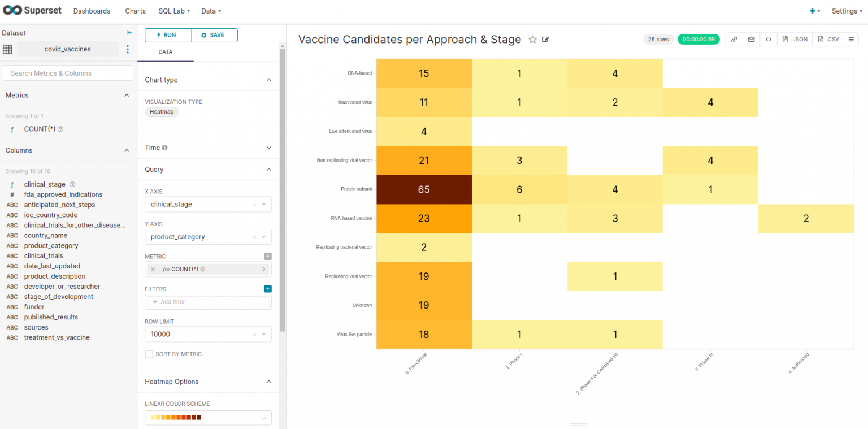Share the chart by email
Image resolution: width=868 pixels, height=429 pixels.
point(751,39)
